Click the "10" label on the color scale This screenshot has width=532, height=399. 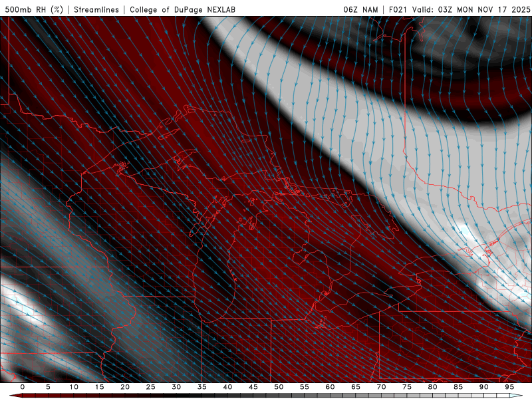coord(74,387)
